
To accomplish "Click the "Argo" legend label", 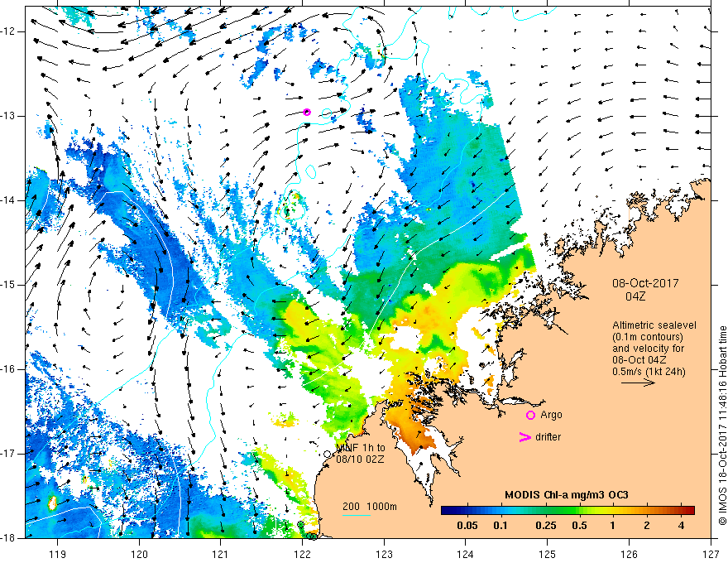I will click(x=551, y=415).
